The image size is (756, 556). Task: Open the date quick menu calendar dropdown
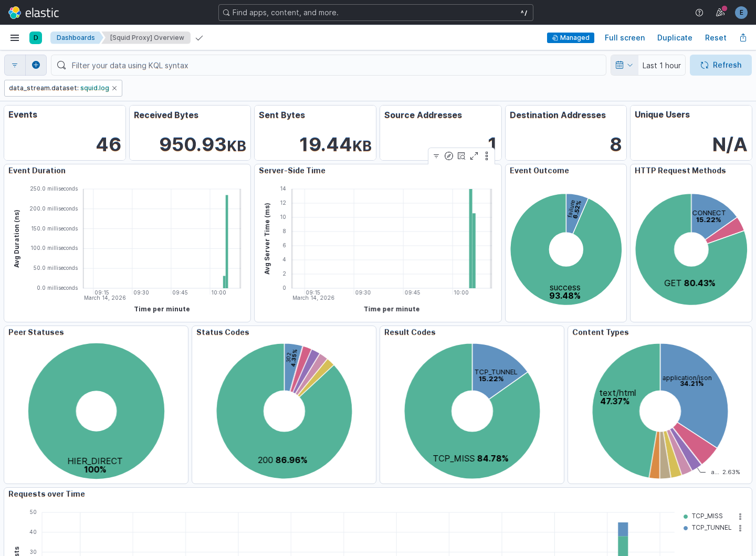click(x=624, y=65)
